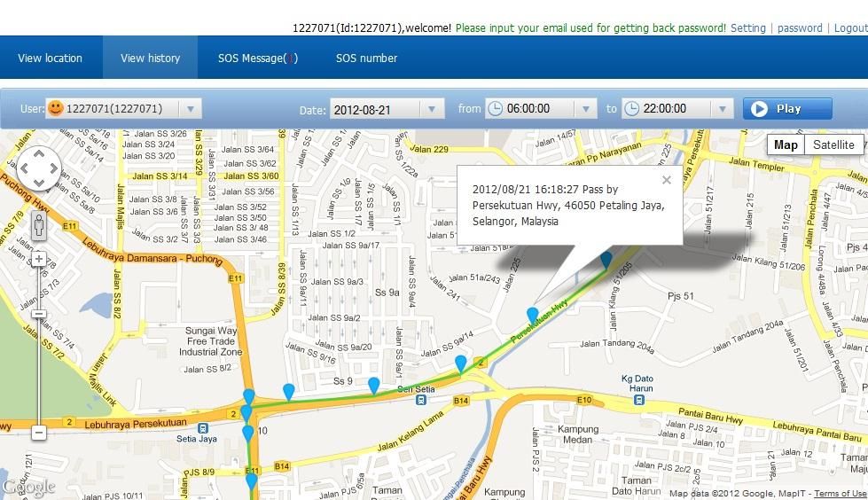868x500 pixels.
Task: Click the blue marker near Seri Setia
Action: (374, 385)
